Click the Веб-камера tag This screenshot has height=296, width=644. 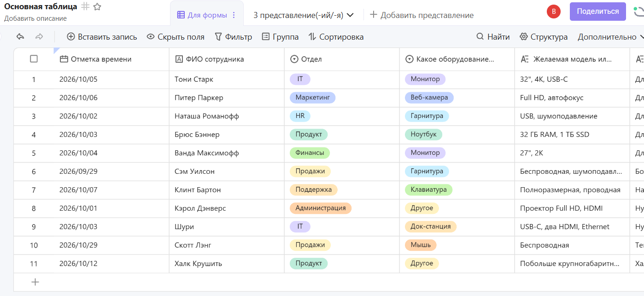coord(429,97)
